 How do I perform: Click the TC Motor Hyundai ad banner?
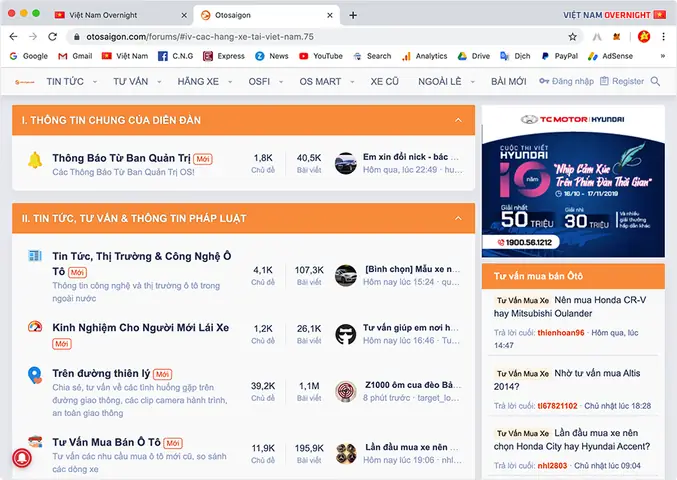point(573,181)
